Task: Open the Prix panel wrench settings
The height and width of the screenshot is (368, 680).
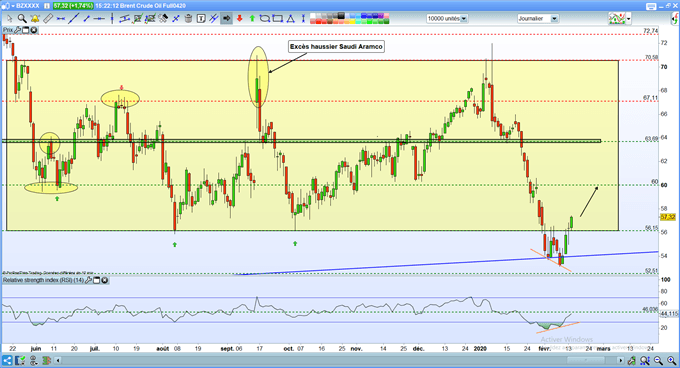Action: (x=17, y=30)
